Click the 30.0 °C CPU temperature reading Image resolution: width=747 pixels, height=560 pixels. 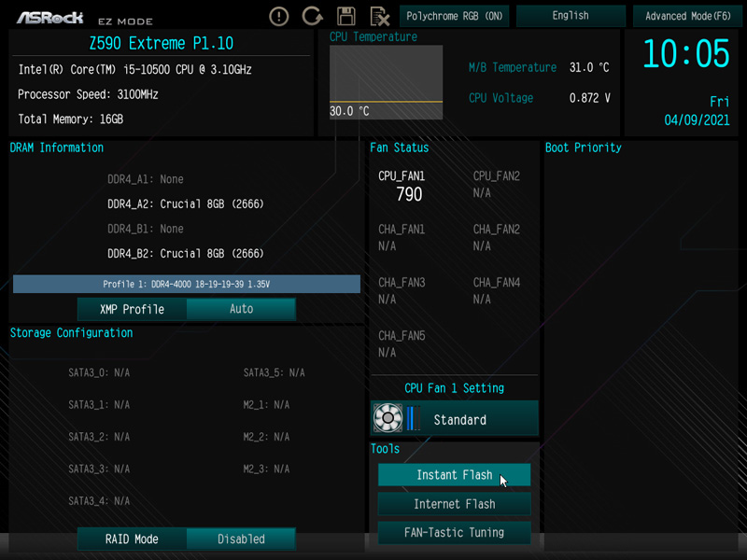click(349, 111)
